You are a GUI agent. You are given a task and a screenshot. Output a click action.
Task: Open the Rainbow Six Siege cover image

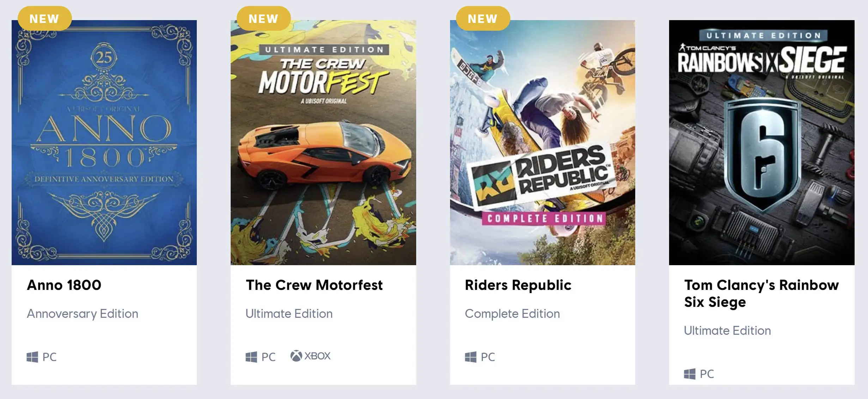click(762, 143)
